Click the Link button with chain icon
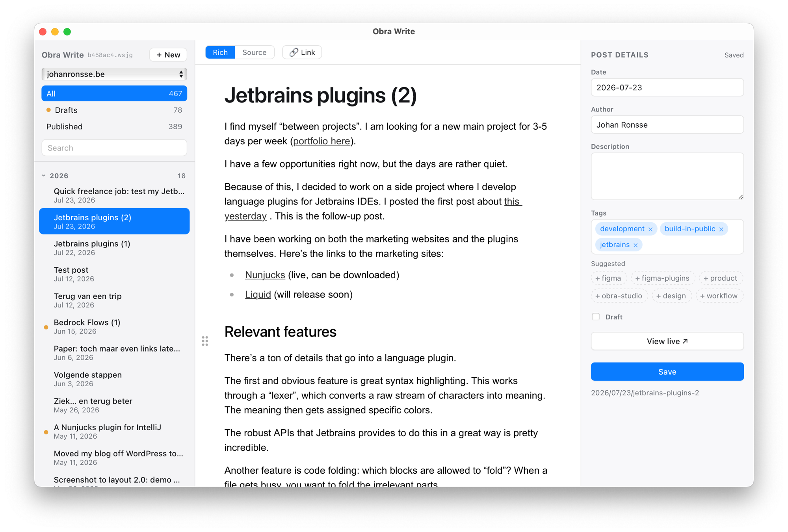This screenshot has width=788, height=532. tap(302, 52)
